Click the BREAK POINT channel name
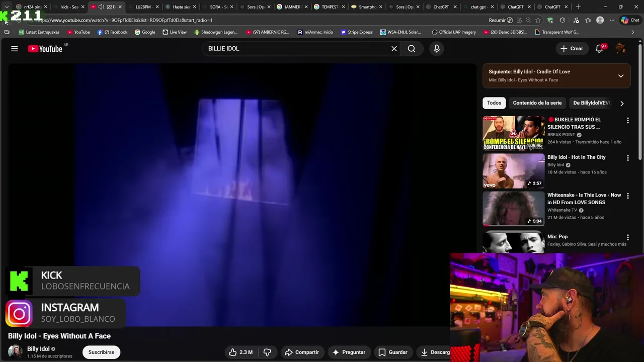 click(x=561, y=135)
